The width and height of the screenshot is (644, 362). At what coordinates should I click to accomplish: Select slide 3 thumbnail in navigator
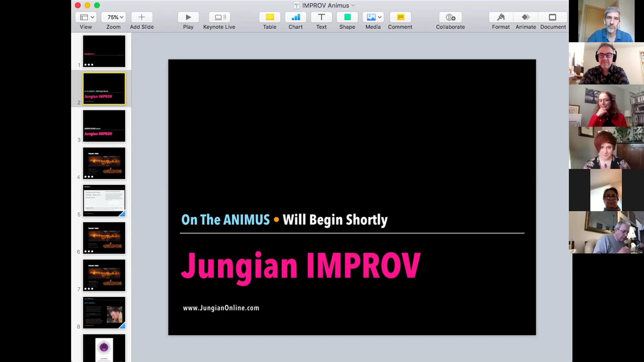(x=104, y=126)
